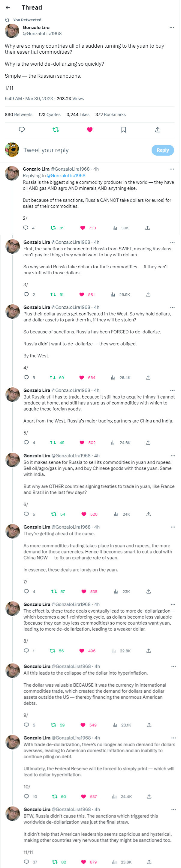View the 880 Retweets list

[19, 115]
